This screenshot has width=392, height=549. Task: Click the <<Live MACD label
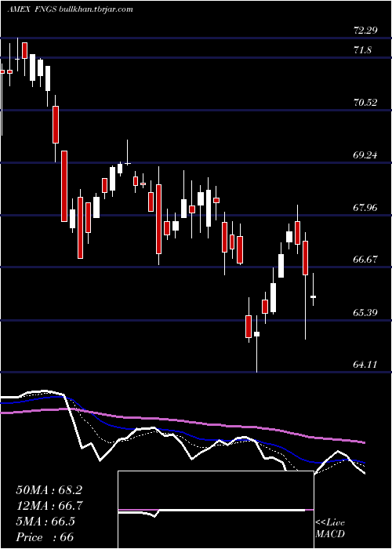(x=330, y=528)
